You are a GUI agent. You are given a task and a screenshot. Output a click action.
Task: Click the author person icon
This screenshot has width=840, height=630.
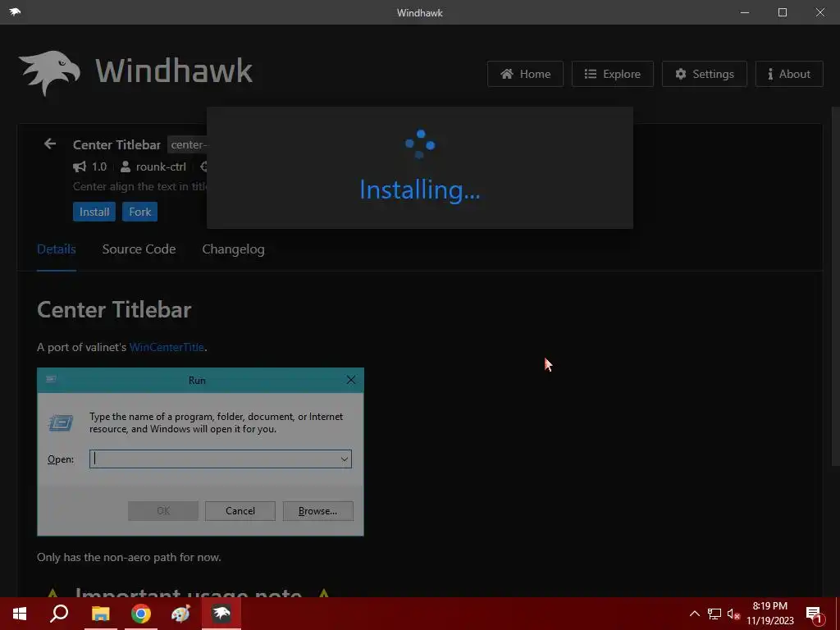pos(126,167)
